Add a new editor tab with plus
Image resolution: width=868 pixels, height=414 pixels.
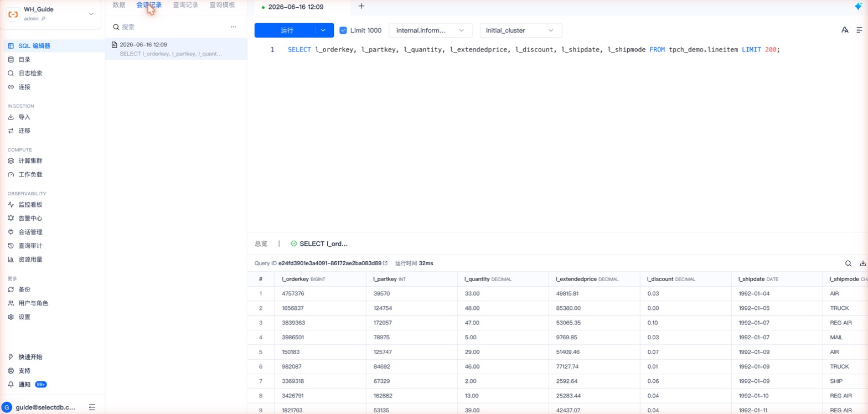click(x=361, y=6)
